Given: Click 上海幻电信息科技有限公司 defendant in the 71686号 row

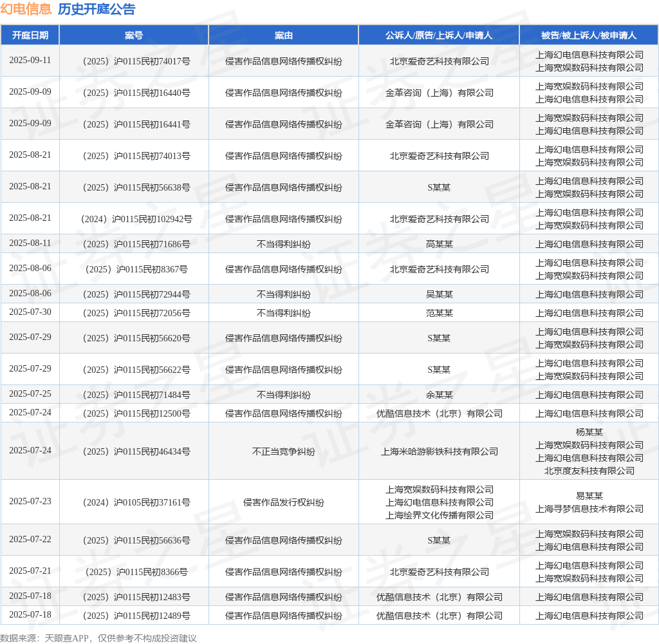Looking at the screenshot, I should point(589,244).
